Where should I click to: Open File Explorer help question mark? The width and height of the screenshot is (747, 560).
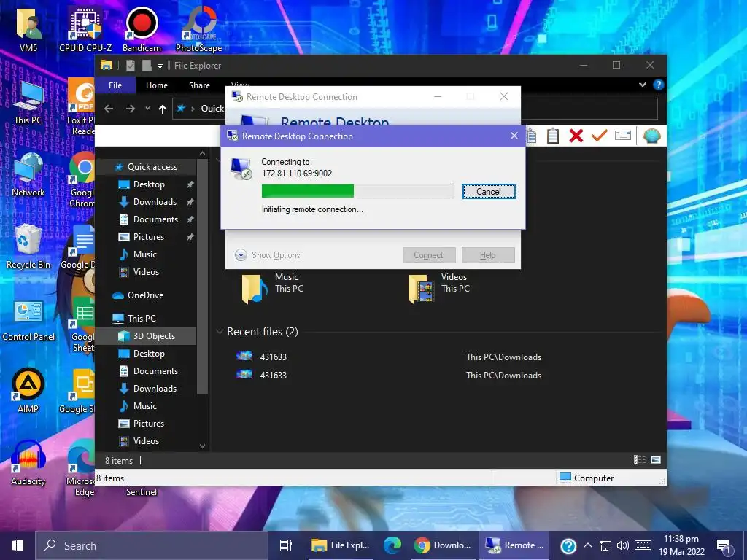coord(659,85)
